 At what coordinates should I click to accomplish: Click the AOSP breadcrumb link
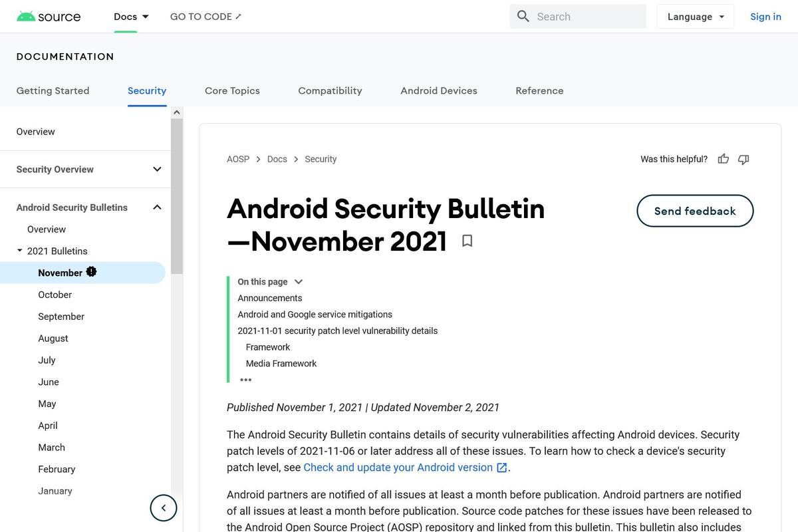coord(238,159)
